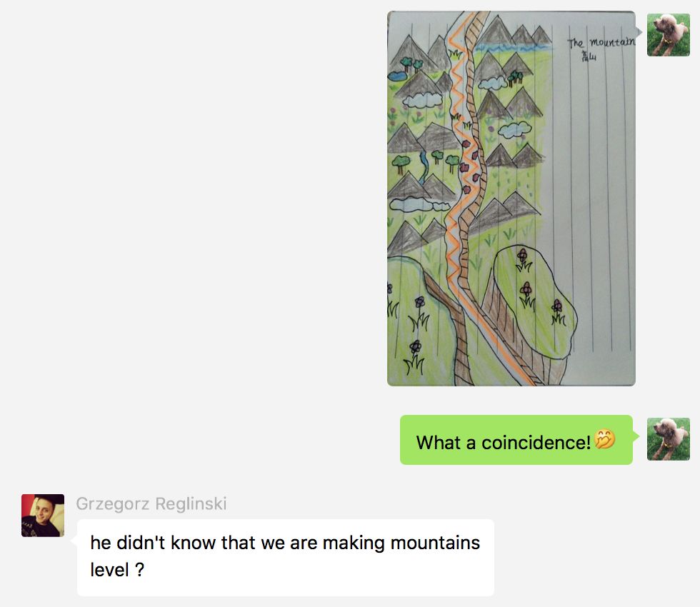Click the Chinese characters under "The mountain"
Screen dimensions: 700x607
click(589, 56)
